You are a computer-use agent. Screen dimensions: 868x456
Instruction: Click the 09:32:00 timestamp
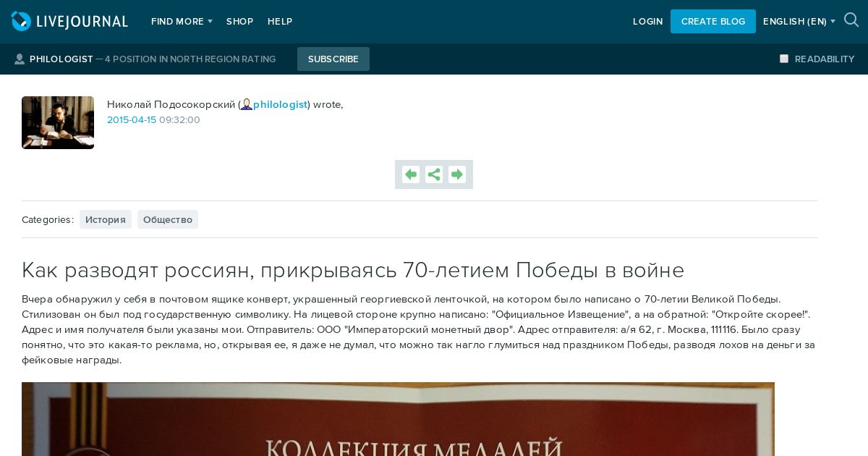tap(179, 120)
